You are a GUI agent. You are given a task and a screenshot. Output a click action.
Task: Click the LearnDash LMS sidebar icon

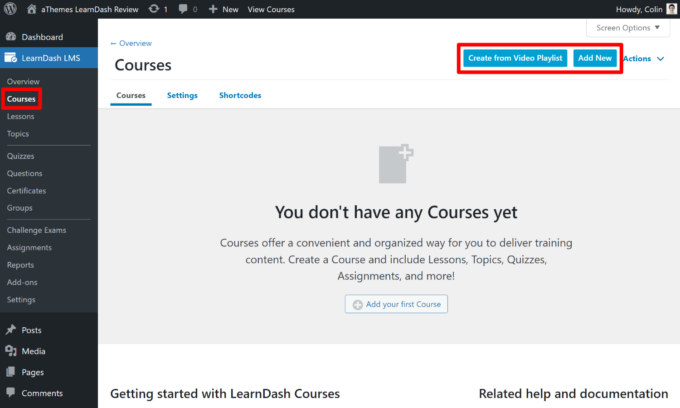pos(10,58)
